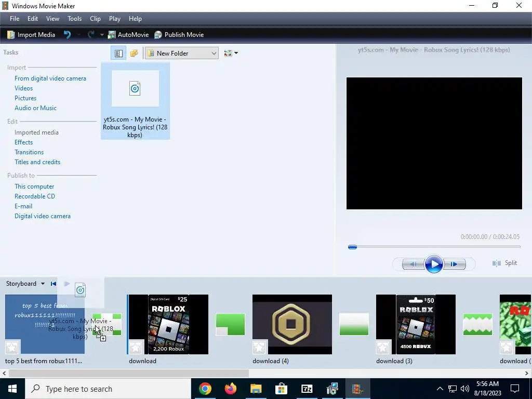532x399 pixels.
Task: Launch AutoMovie from the toolbar
Action: (x=128, y=35)
